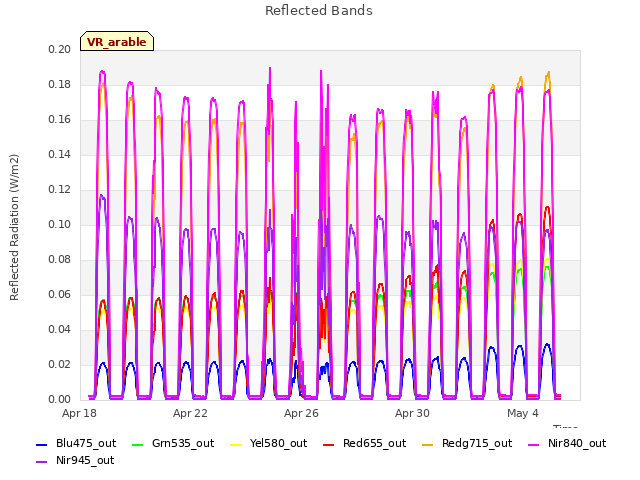Click the purple Nir945_out legend swatch
This screenshot has width=640, height=480.
(x=42, y=462)
